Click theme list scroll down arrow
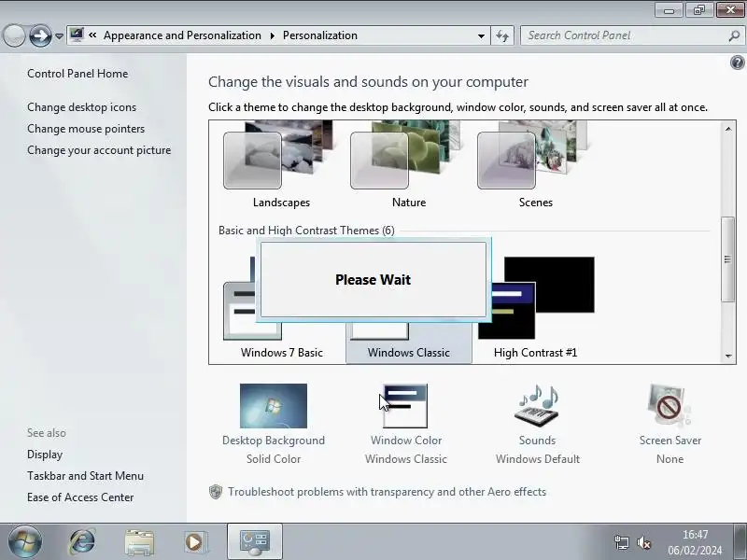This screenshot has height=560, width=747. (x=728, y=356)
